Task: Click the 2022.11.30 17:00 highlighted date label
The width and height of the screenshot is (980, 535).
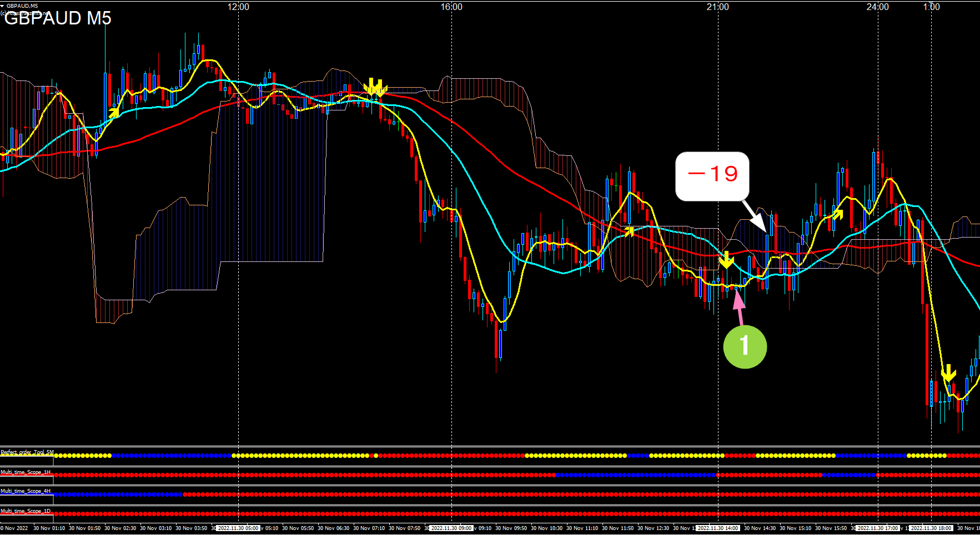Action: (877, 528)
